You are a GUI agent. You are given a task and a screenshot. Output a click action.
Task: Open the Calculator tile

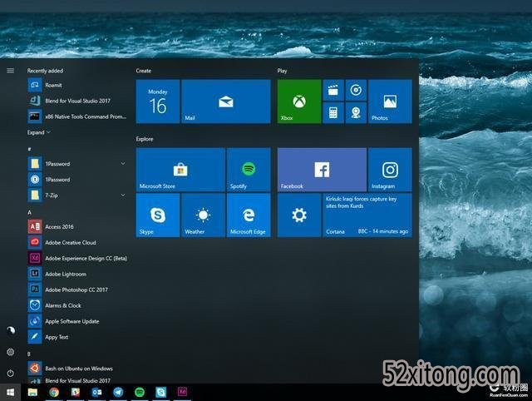pyautogui.click(x=333, y=112)
